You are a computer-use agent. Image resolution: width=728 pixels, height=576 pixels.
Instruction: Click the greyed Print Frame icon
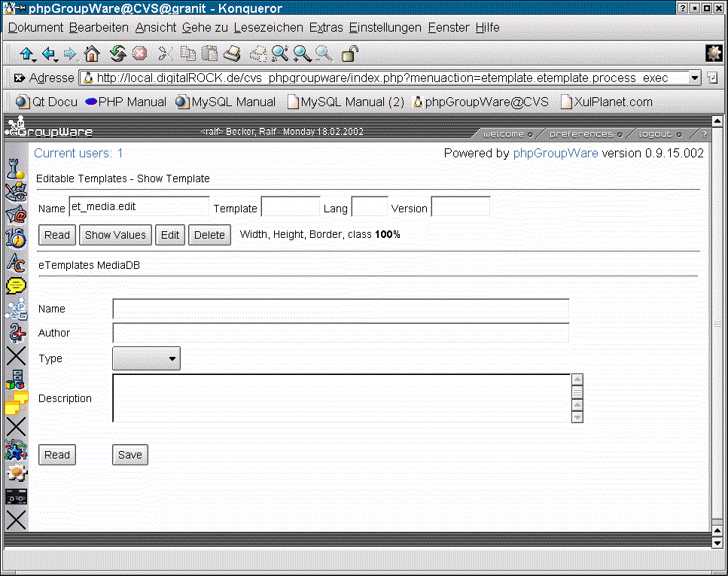click(258, 54)
